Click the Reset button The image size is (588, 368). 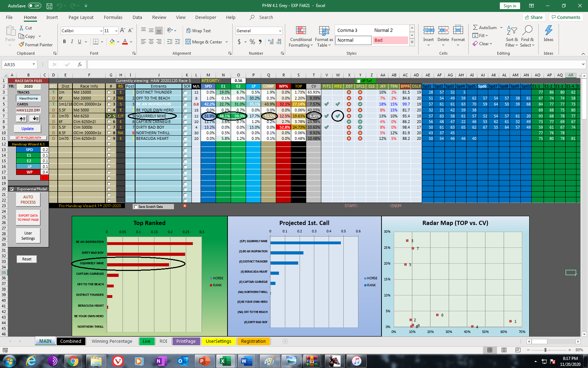27,259
